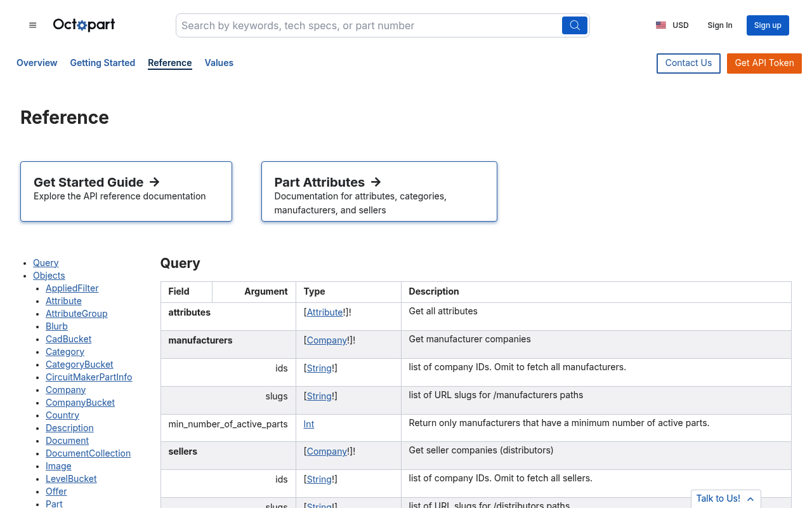
Task: Click the blue search magnifier button
Action: [x=575, y=25]
